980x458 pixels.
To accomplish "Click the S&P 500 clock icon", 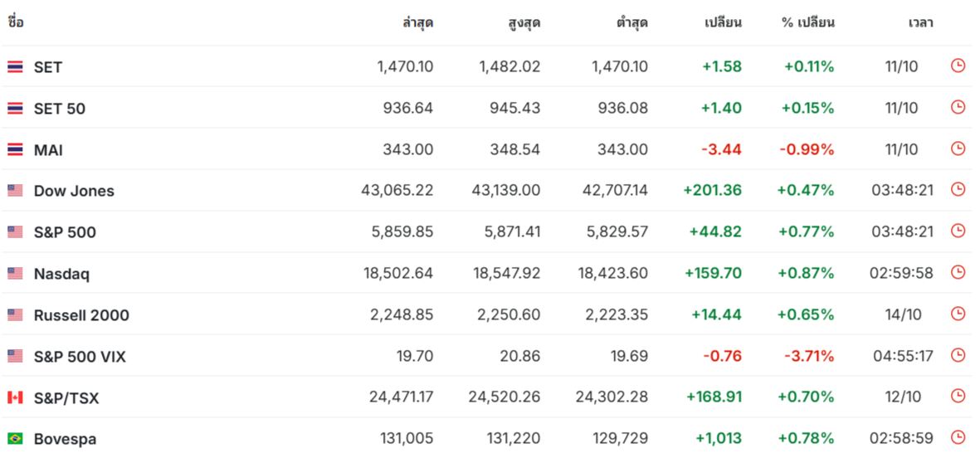I will [958, 231].
